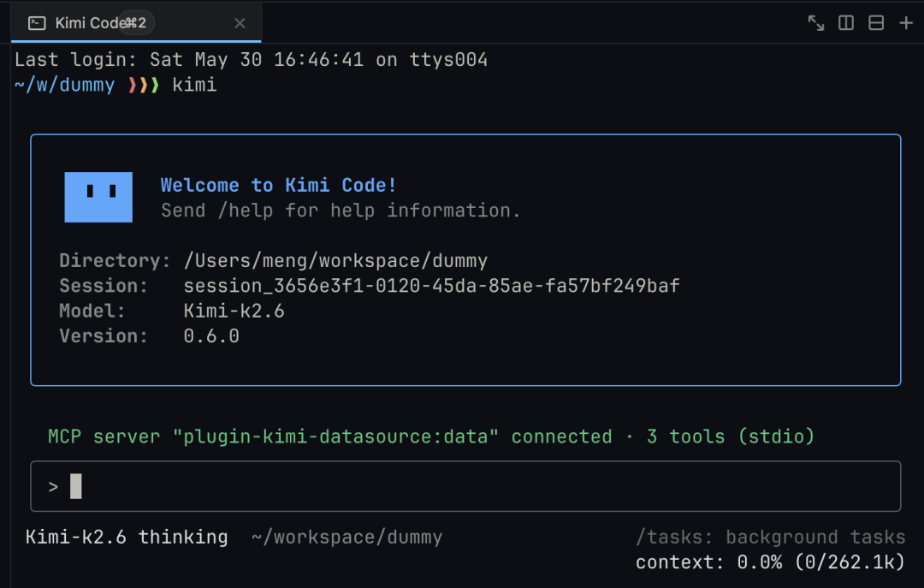924x588 pixels.
Task: Click the terminal icon in Kimi Code tab
Action: [37, 23]
